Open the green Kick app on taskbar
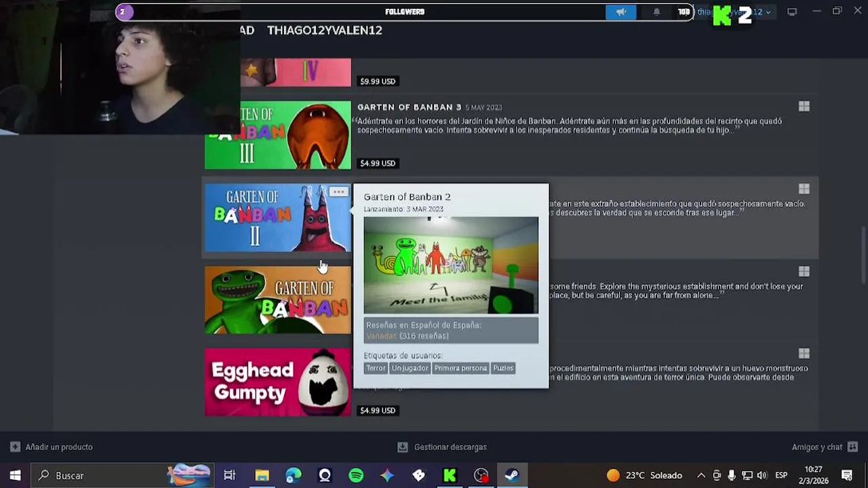This screenshot has height=488, width=868. tap(450, 476)
